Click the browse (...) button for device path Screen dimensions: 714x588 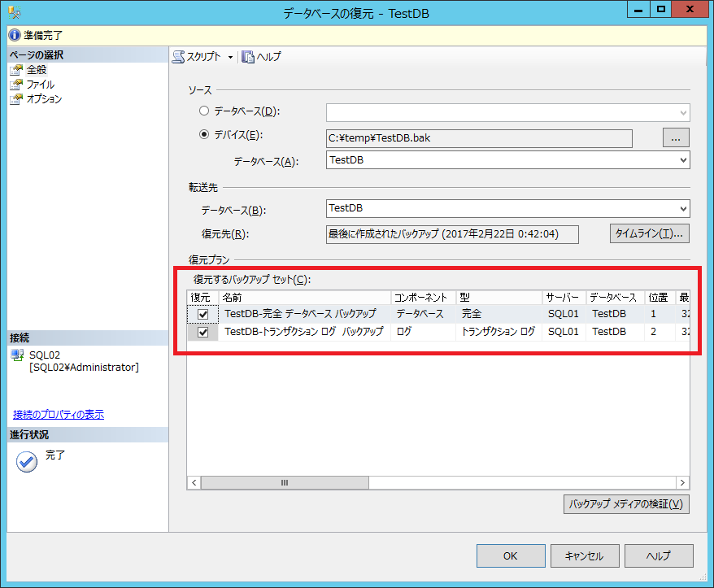pyautogui.click(x=676, y=137)
